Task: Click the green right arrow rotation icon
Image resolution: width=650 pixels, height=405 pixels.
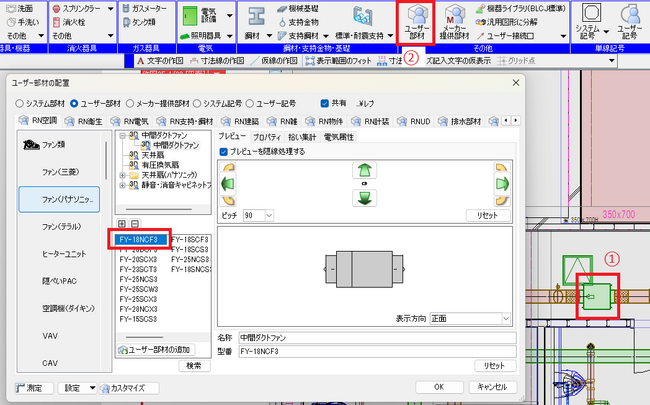Action: (x=499, y=184)
